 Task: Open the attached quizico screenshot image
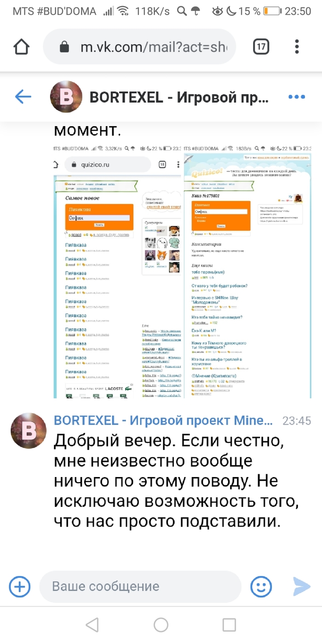pos(183,271)
